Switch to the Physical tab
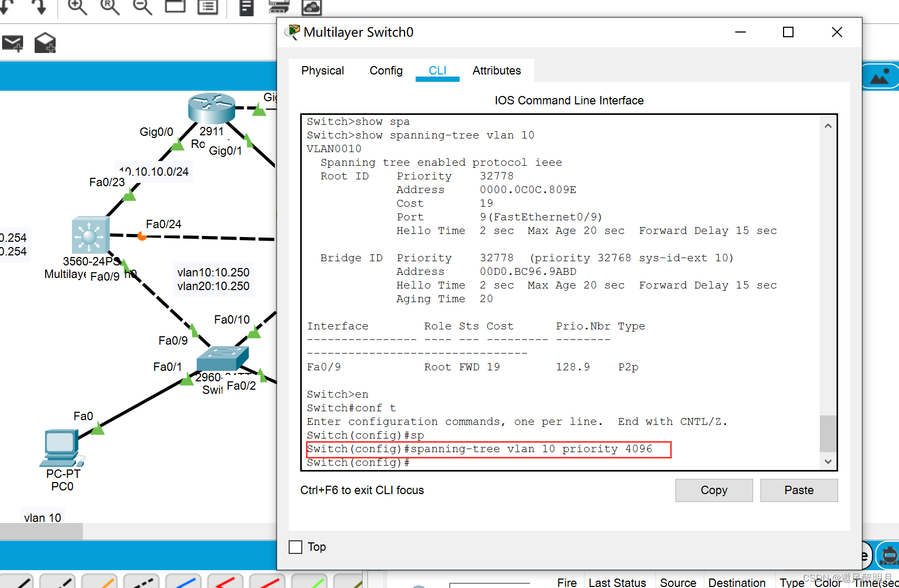 point(322,71)
